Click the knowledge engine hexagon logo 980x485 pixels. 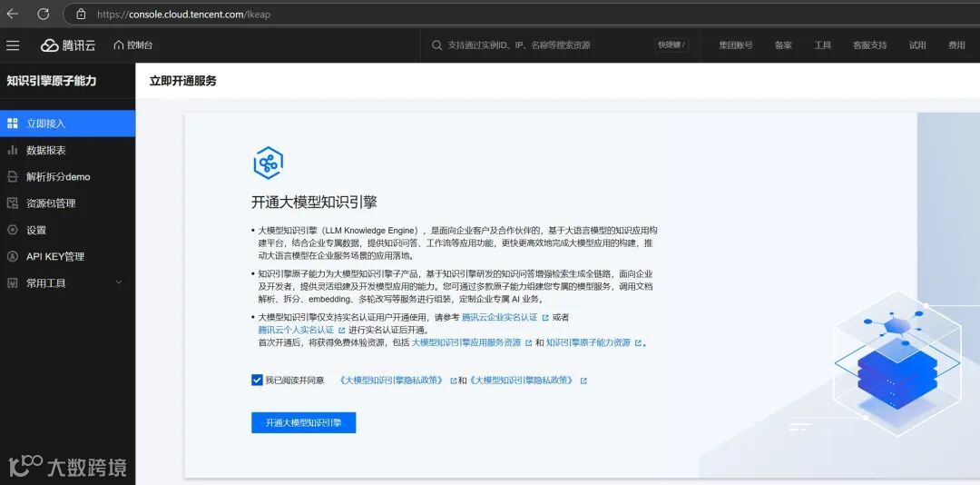click(x=268, y=164)
